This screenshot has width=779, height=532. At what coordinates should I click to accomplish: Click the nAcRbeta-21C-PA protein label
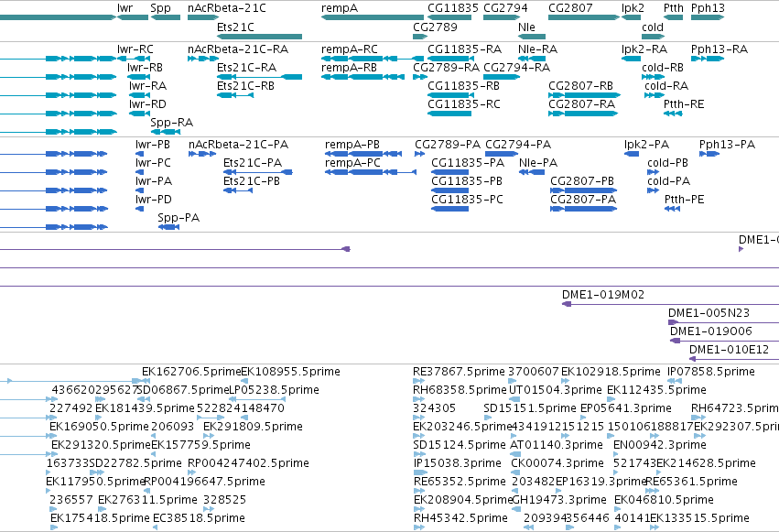coord(239,145)
